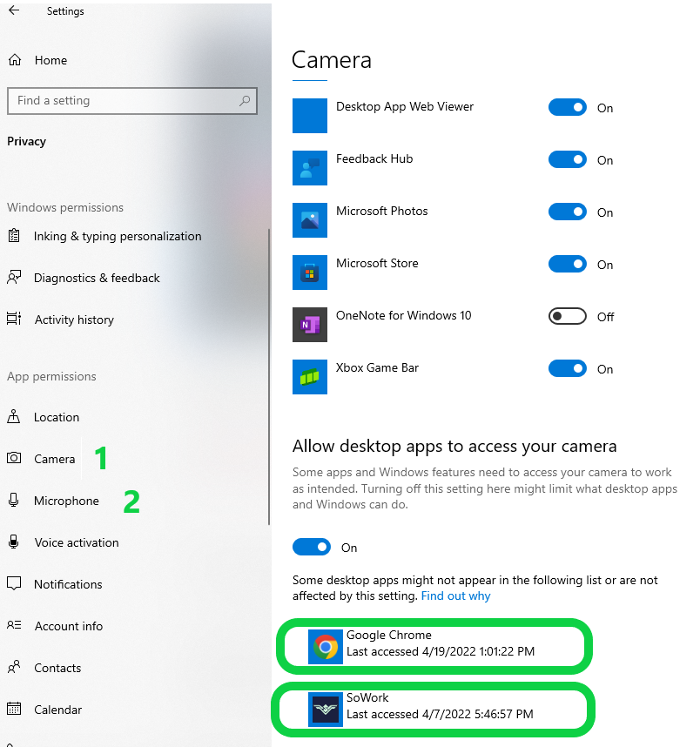
Task: Open Calendar privacy settings
Action: pyautogui.click(x=57, y=710)
